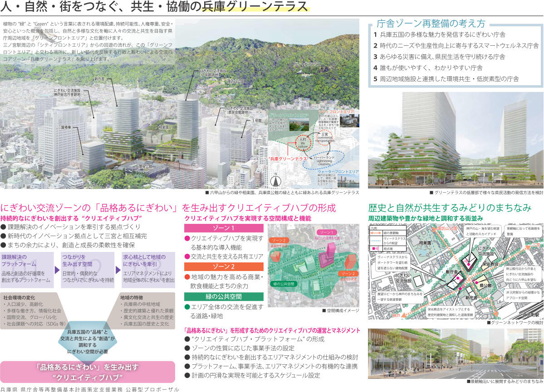Click the 求心核として地域のにぎわいを牽引 box
544x392 pixels.
point(148,270)
